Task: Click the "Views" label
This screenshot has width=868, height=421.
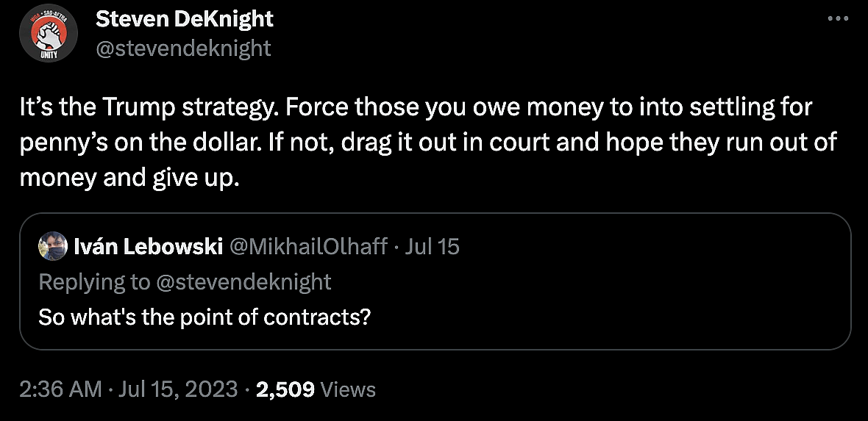Action: tap(349, 389)
